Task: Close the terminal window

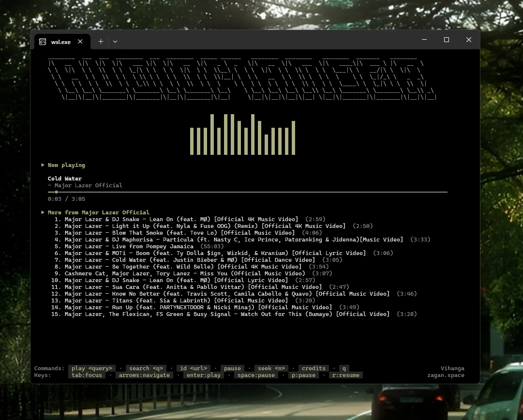Action: coord(469,40)
